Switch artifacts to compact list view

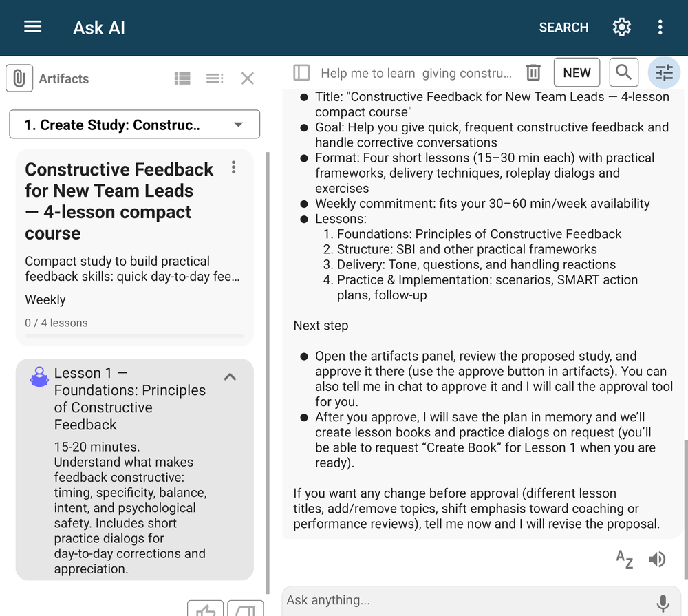click(215, 78)
